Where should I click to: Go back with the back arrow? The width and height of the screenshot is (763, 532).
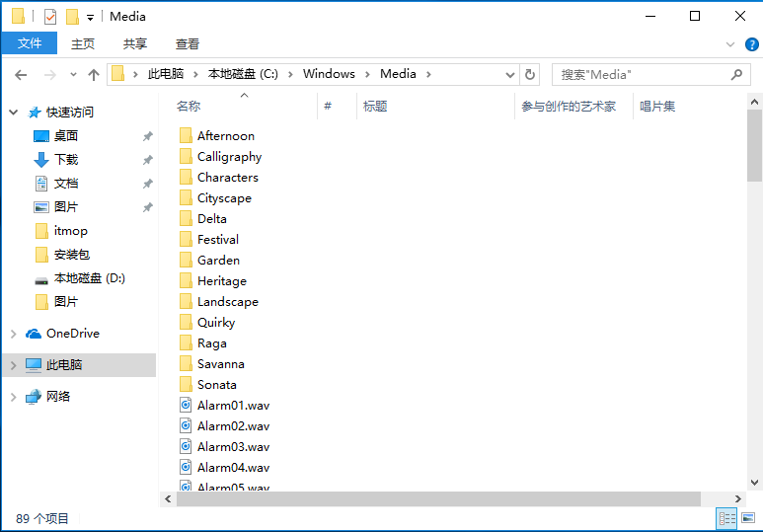(x=21, y=74)
